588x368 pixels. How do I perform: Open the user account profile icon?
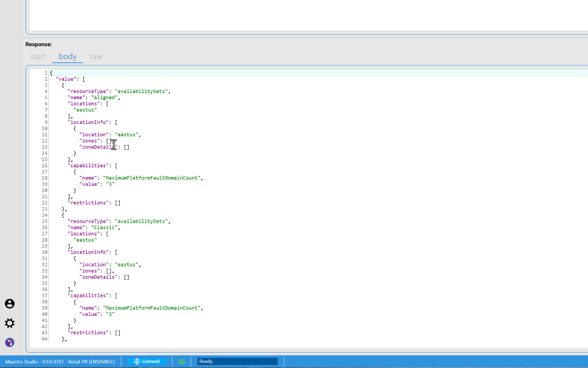(x=10, y=304)
